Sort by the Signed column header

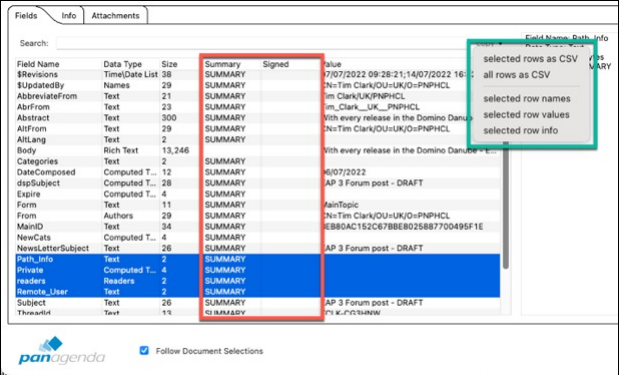tap(276, 64)
